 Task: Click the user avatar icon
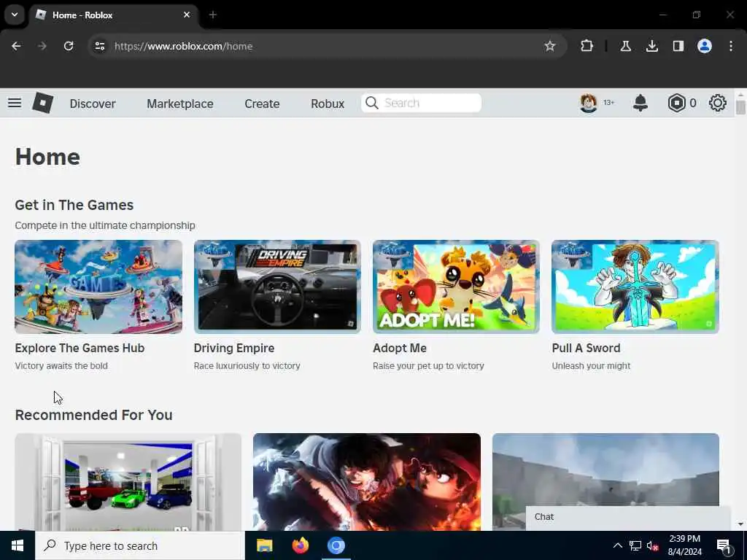589,103
